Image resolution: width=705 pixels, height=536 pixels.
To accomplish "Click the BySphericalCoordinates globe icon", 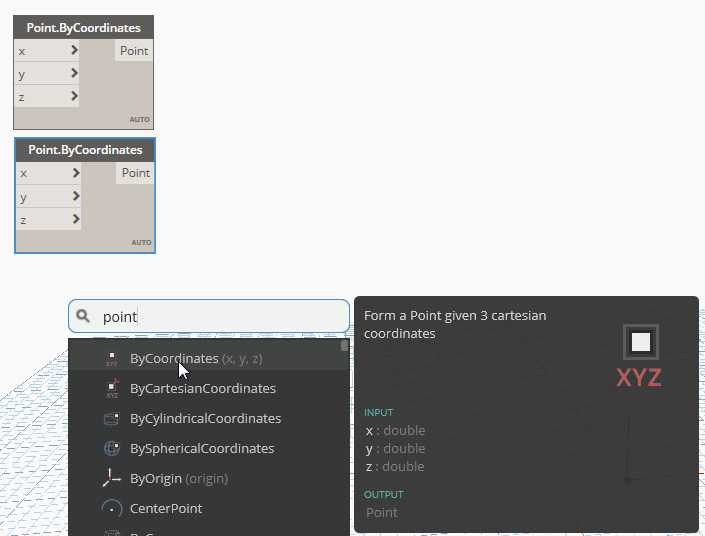I will (111, 448).
